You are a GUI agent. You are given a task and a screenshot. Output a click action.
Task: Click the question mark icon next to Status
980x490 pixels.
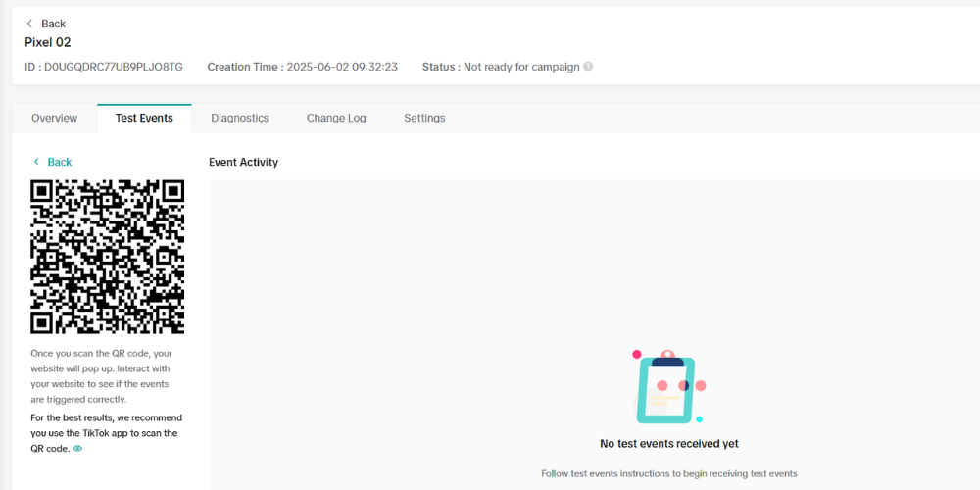click(x=588, y=67)
